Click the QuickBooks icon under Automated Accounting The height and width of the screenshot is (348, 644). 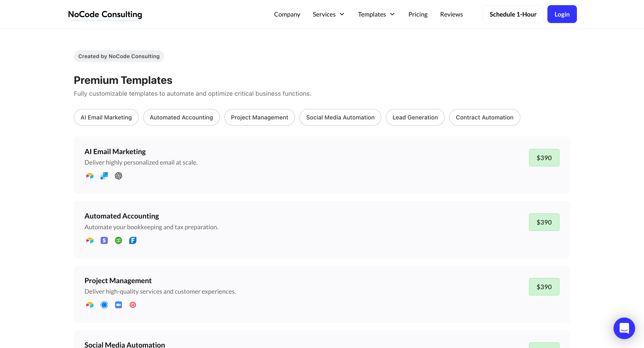coord(118,240)
